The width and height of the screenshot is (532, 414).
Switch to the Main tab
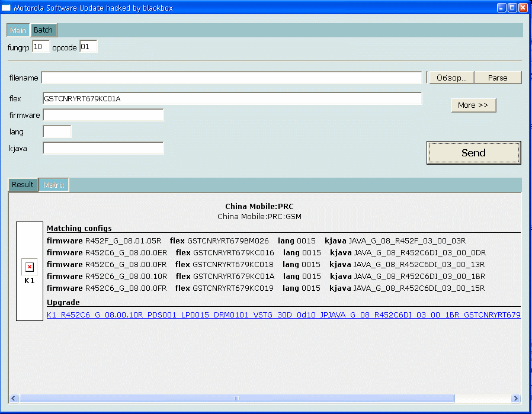pyautogui.click(x=18, y=30)
